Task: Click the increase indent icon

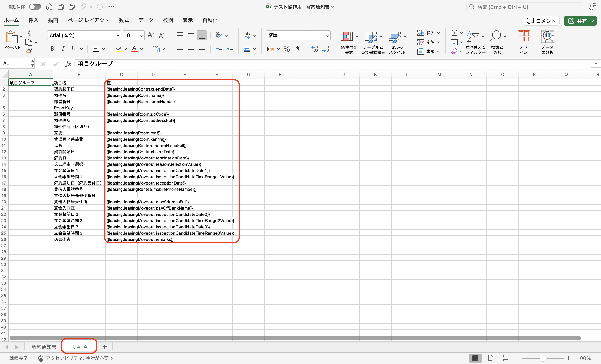Action: 230,49
